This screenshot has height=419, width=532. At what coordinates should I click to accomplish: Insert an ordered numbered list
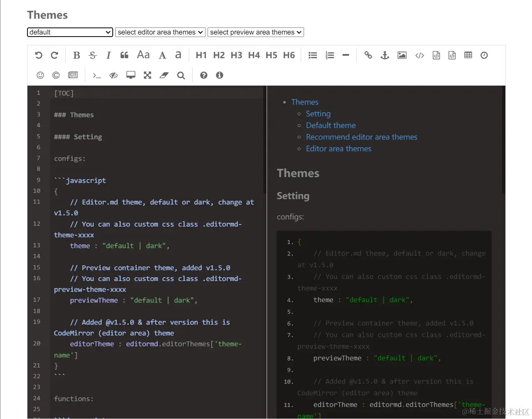pos(330,55)
